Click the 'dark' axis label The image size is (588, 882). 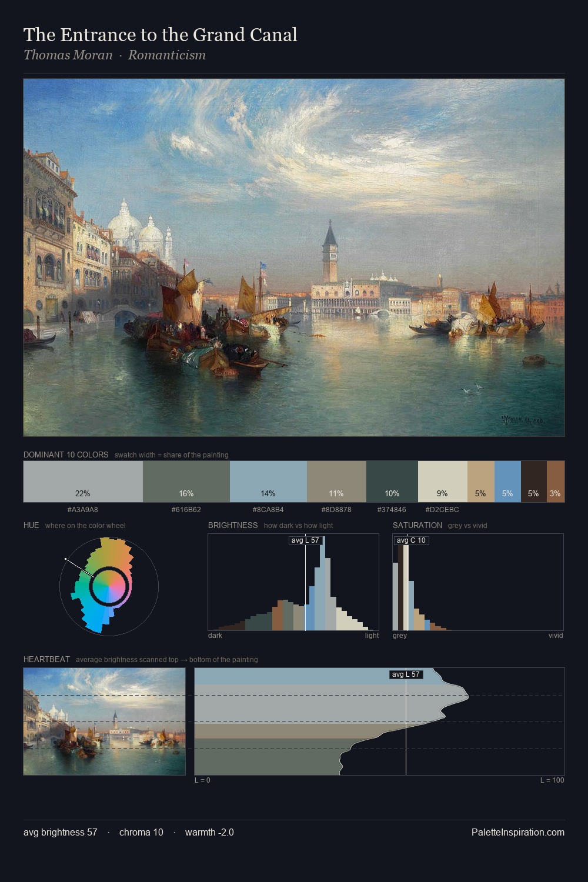tap(215, 636)
